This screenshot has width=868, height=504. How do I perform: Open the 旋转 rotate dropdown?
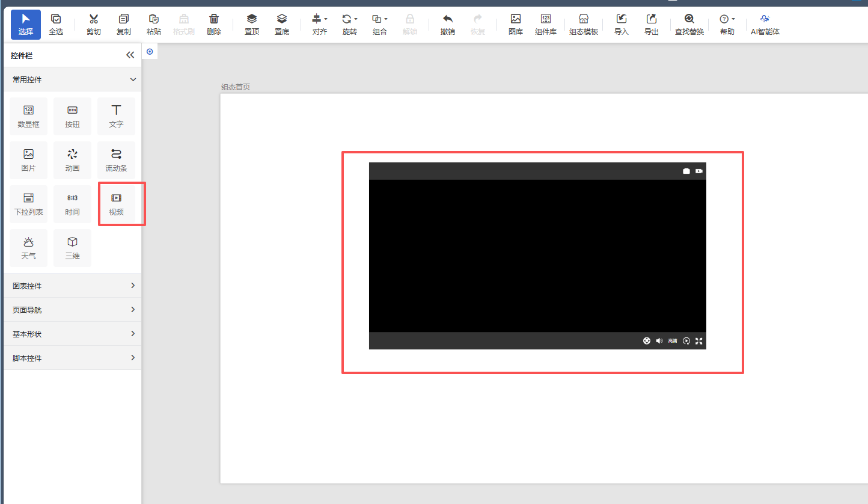pos(350,24)
